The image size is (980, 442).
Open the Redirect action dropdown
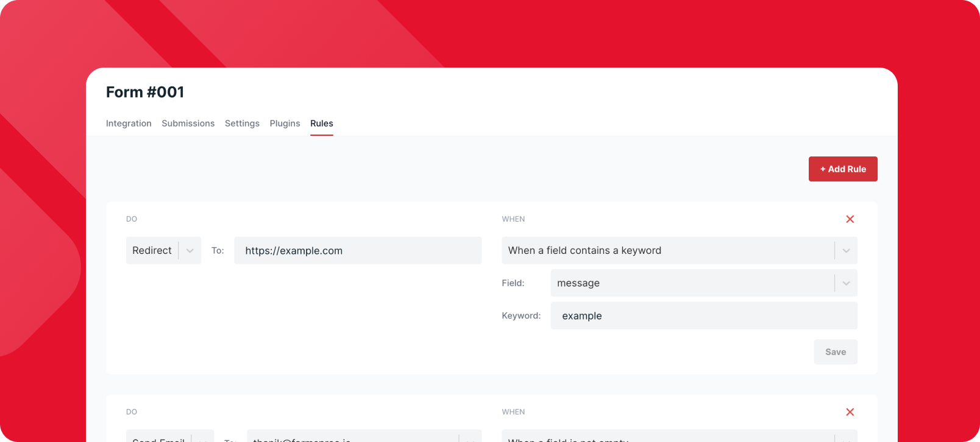(x=152, y=251)
